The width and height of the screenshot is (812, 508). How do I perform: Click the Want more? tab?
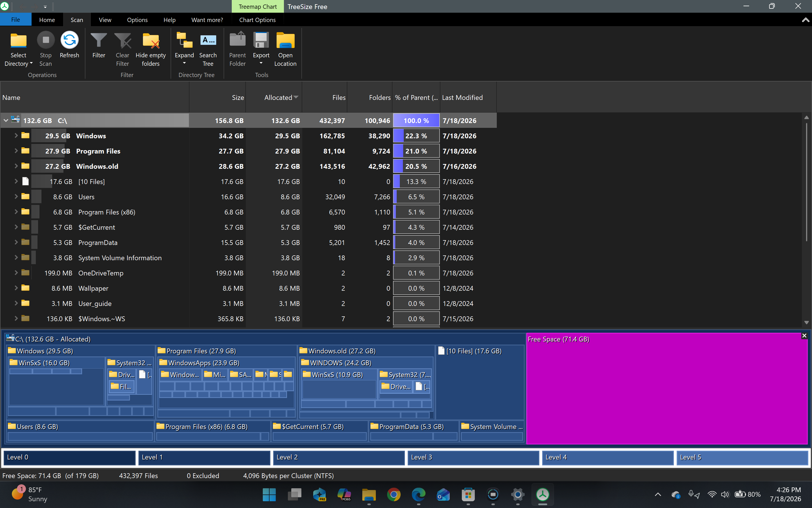(x=207, y=20)
